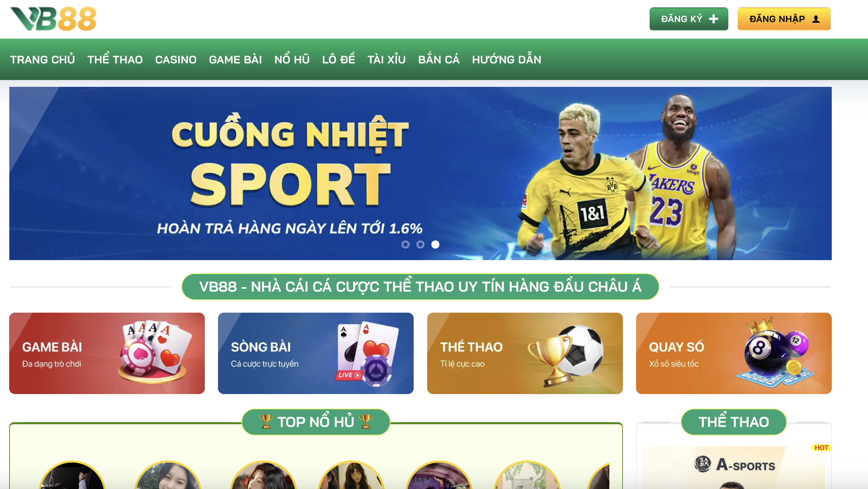The height and width of the screenshot is (489, 868).
Task: Click the ĐĂNG NHẬP login button
Action: (x=784, y=19)
